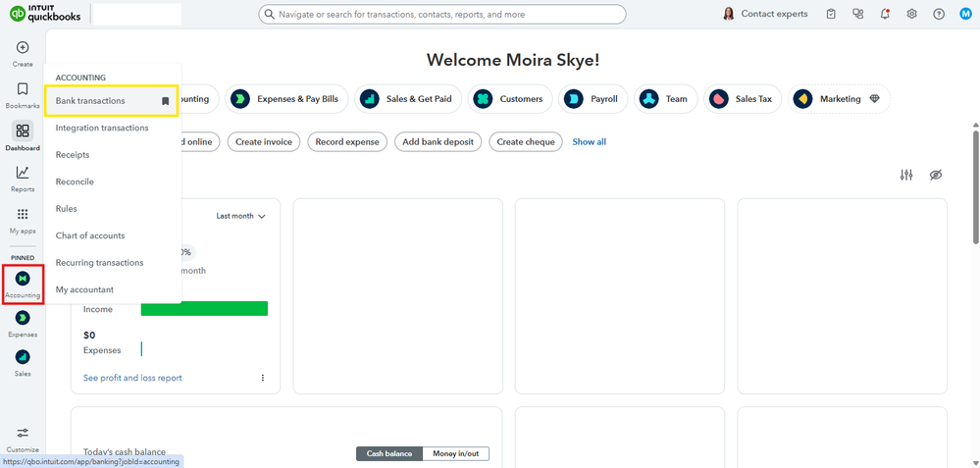Go to Dashboard in the sidebar
Image resolution: width=980 pixels, height=468 pixels.
23,130
